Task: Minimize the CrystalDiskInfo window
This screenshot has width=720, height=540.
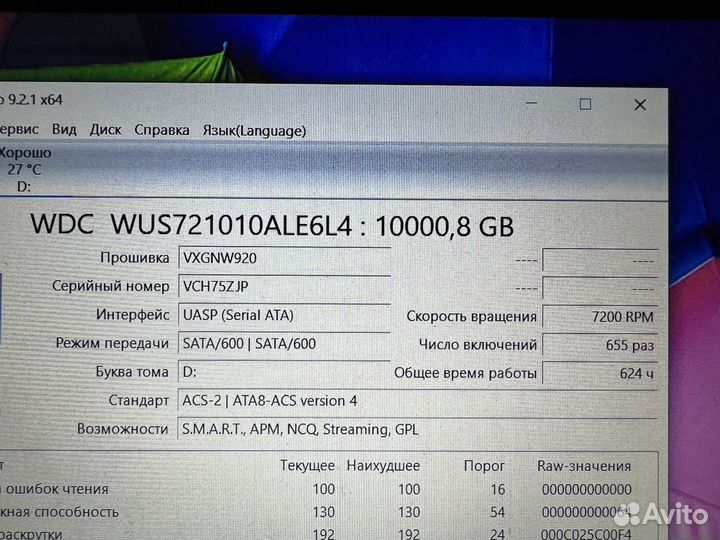Action: 531,103
